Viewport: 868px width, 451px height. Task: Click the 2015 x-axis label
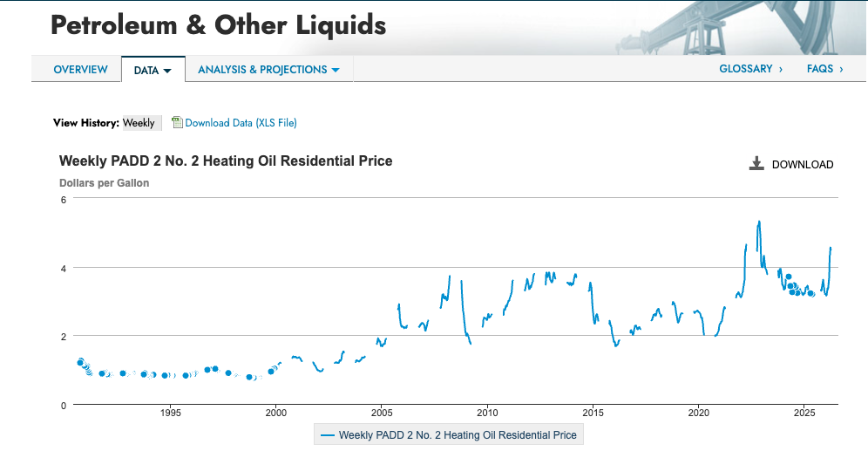[593, 413]
